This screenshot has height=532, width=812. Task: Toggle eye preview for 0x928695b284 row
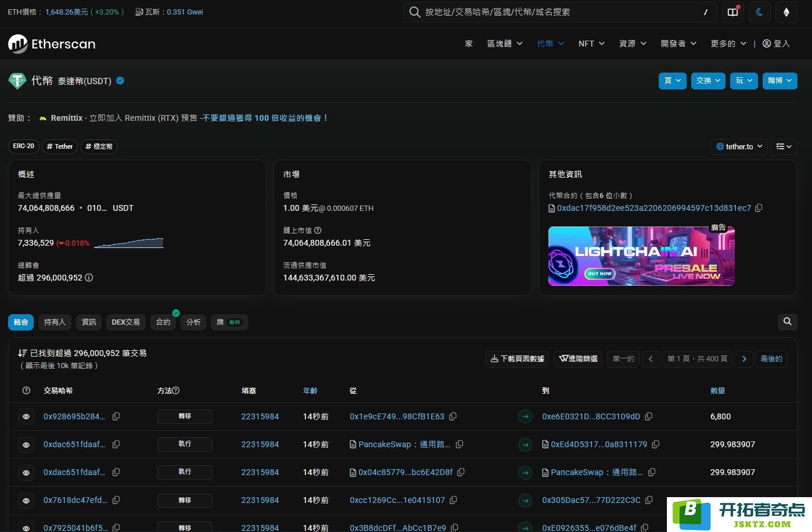(26, 417)
